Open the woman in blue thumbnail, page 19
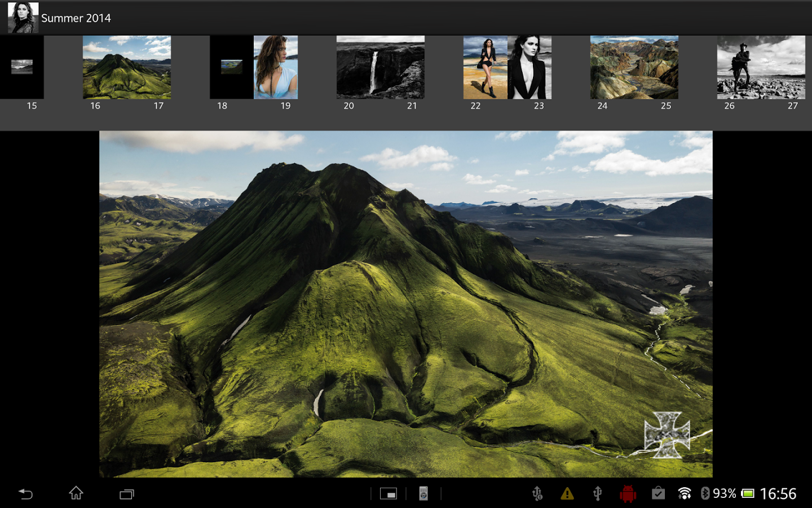The width and height of the screenshot is (812, 508). 276,67
